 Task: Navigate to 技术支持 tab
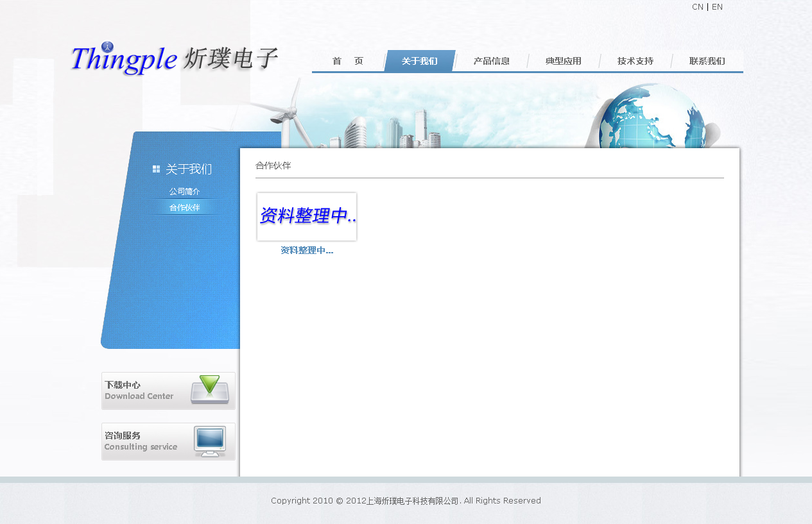click(635, 62)
